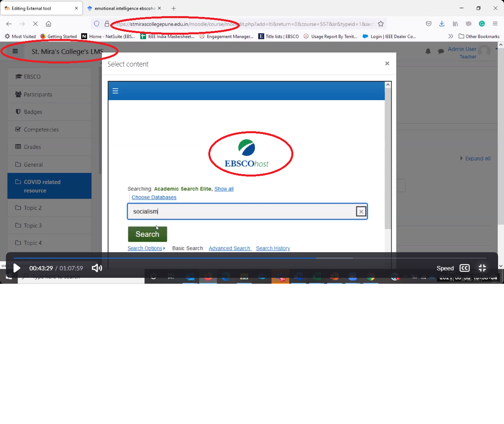The image size is (504, 424).
Task: Click Expand all in the course page
Action: (478, 158)
